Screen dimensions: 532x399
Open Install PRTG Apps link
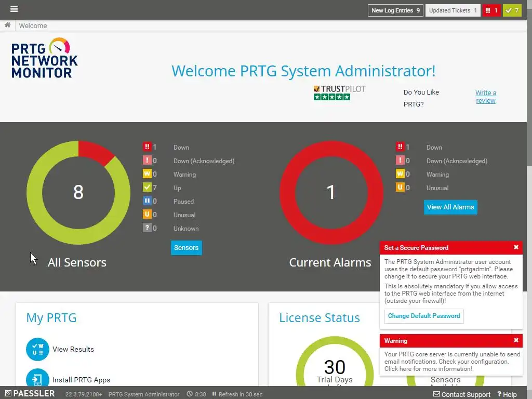(x=81, y=380)
